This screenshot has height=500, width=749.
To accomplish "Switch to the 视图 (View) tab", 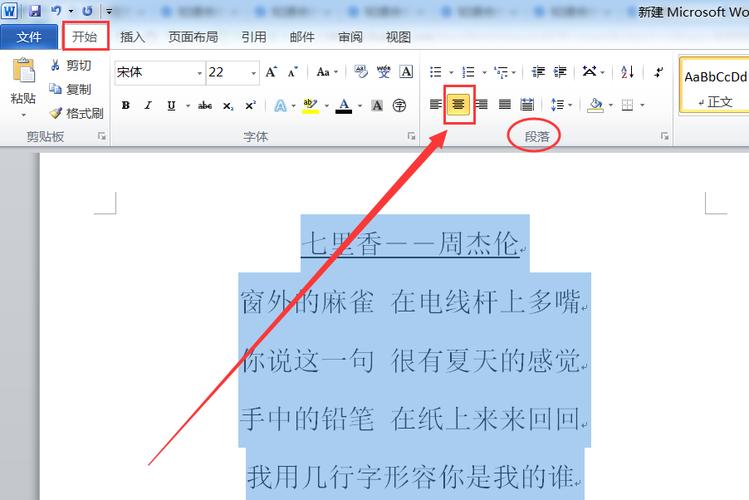I will click(x=398, y=37).
